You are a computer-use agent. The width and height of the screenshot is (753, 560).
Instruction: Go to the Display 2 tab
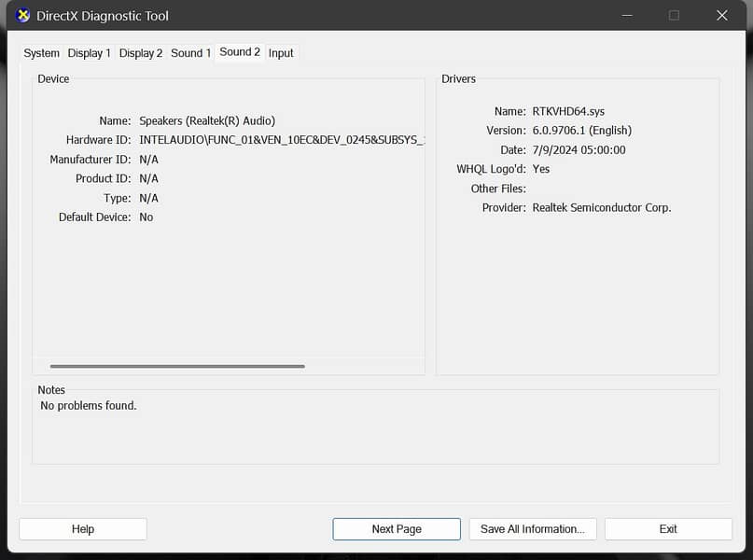(141, 53)
